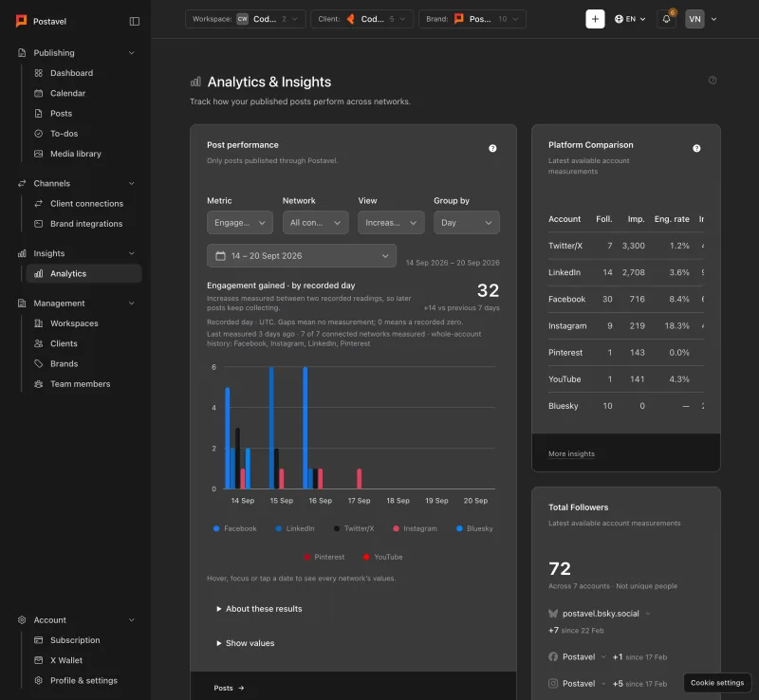Select the 17 Sep date on chart

[x=359, y=501]
